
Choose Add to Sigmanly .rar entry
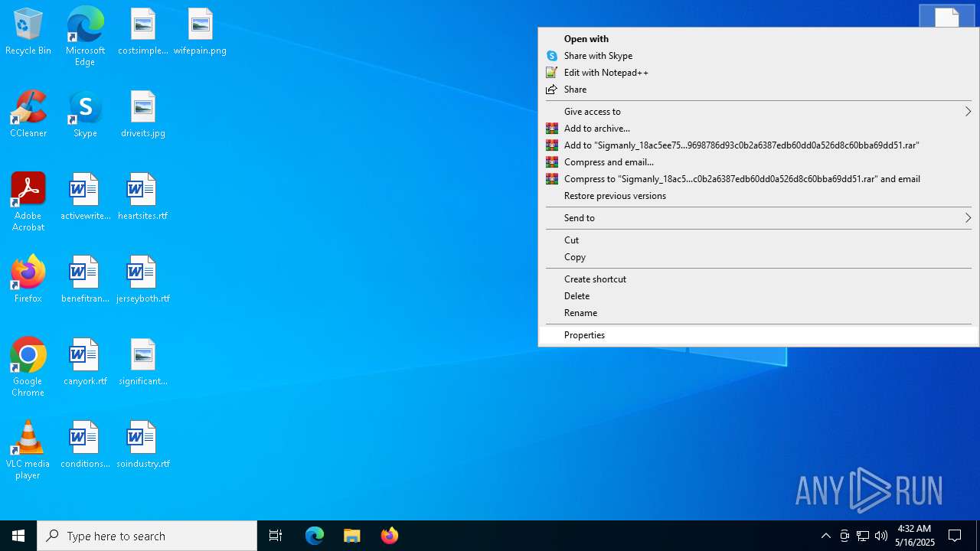coord(758,145)
